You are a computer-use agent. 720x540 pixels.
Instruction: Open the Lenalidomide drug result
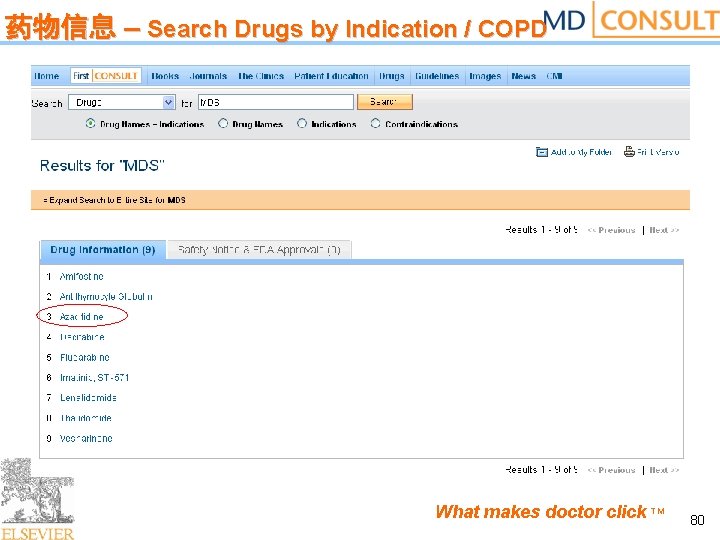pyautogui.click(x=88, y=398)
